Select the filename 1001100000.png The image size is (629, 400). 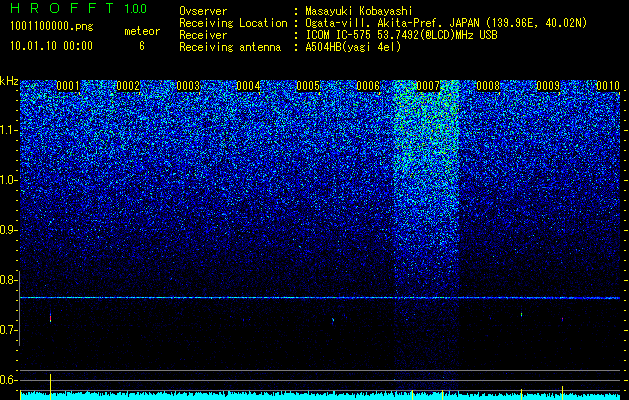[x=51, y=26]
